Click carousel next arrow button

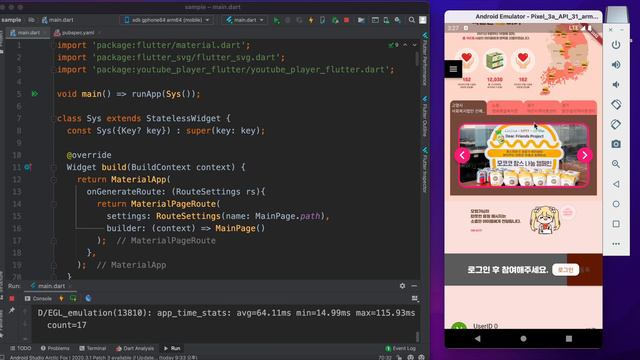click(584, 155)
